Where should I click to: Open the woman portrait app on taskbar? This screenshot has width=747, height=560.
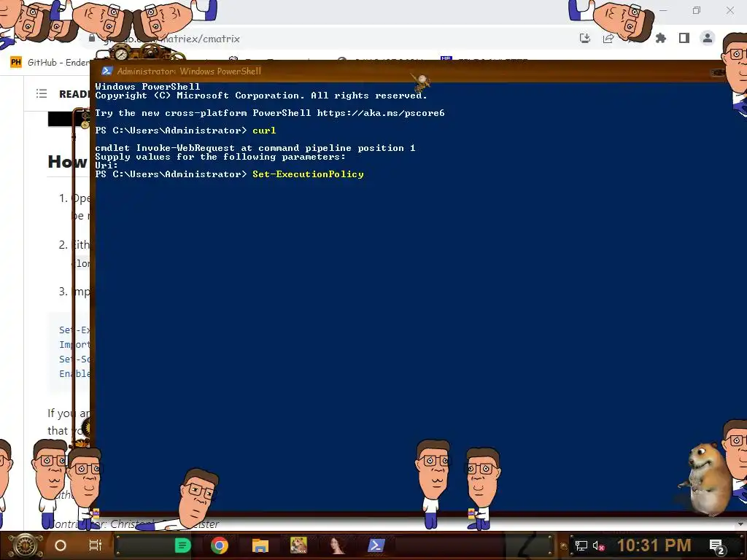coord(337,545)
